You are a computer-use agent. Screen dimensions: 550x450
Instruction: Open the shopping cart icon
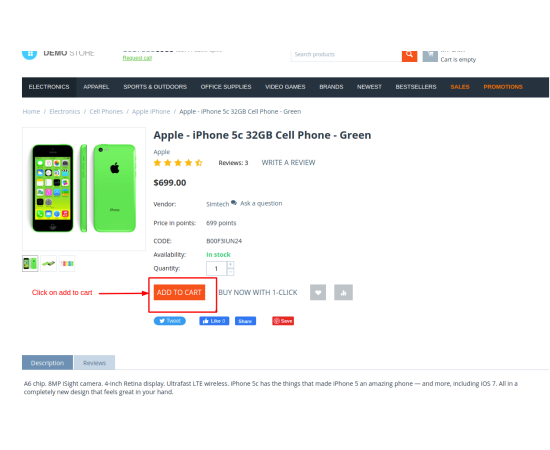click(430, 55)
